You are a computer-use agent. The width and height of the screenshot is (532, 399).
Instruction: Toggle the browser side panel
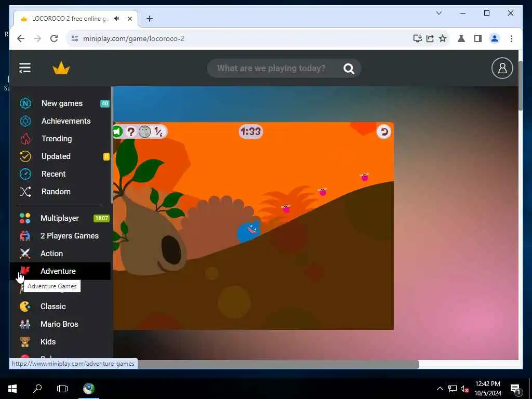tap(478, 38)
